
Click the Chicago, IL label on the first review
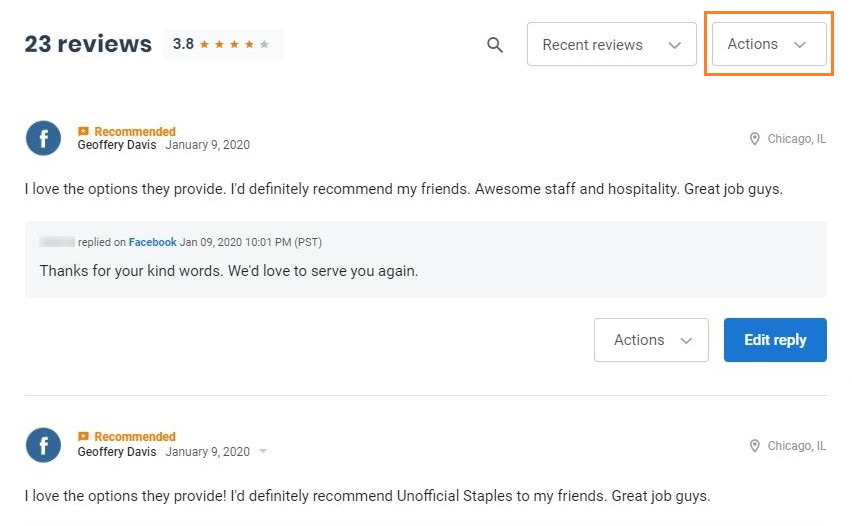796,139
